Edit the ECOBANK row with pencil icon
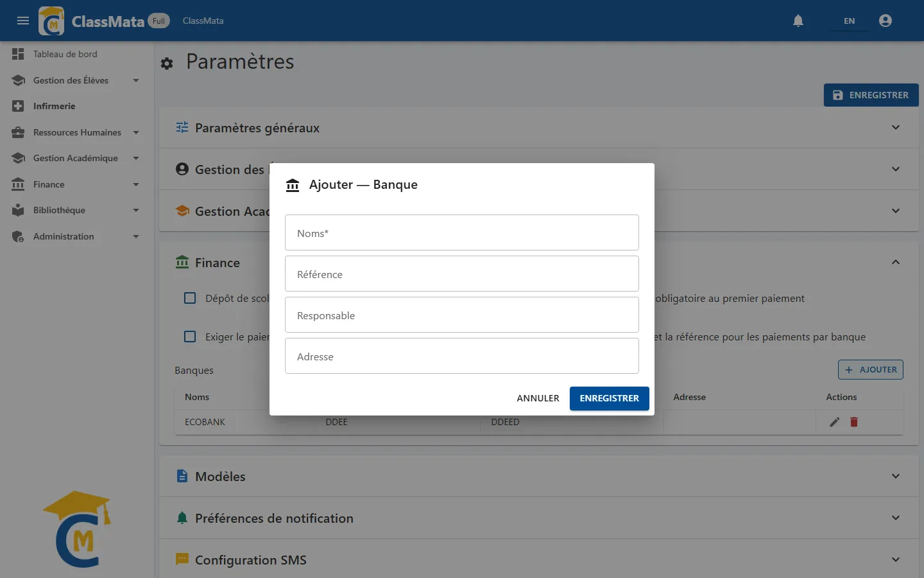Image resolution: width=924 pixels, height=578 pixels. pyautogui.click(x=834, y=422)
